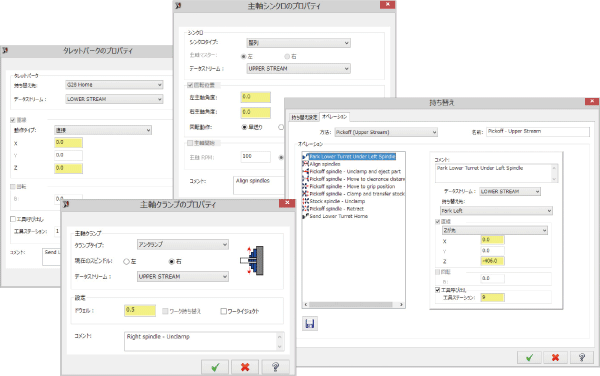Click red X cancel in spindle clamp dialog

tap(245, 367)
